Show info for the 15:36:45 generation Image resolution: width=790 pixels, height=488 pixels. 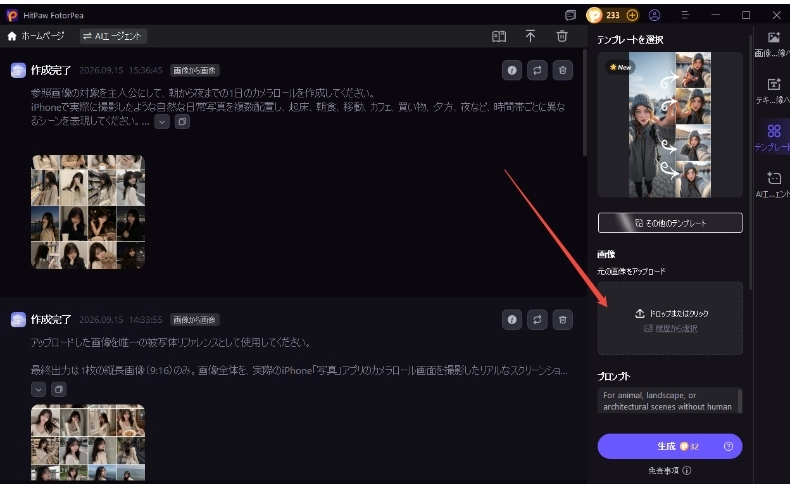[x=512, y=71]
